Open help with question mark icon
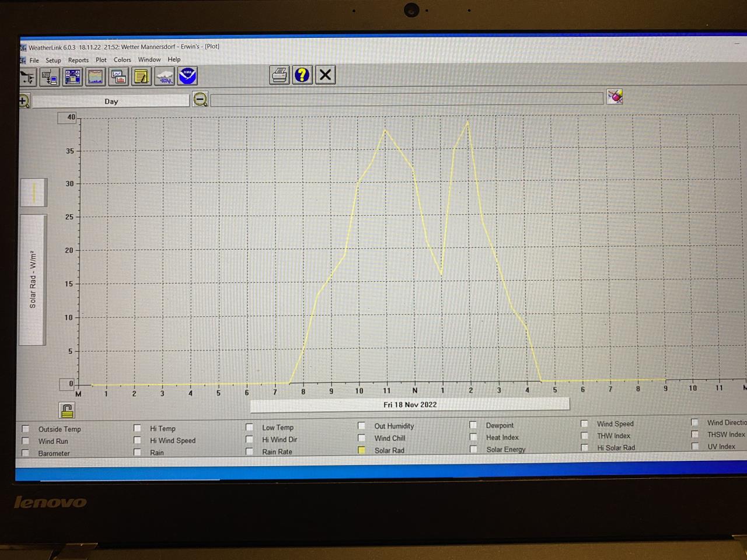 (x=302, y=75)
